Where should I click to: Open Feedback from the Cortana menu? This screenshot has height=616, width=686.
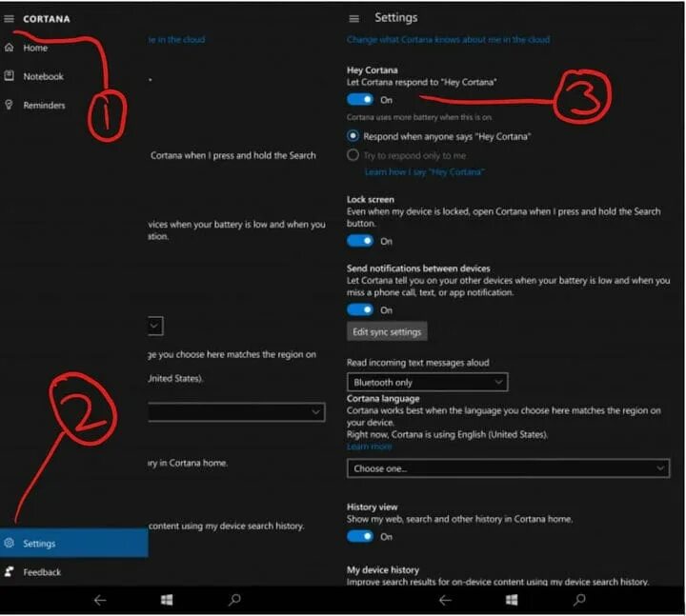pyautogui.click(x=42, y=572)
